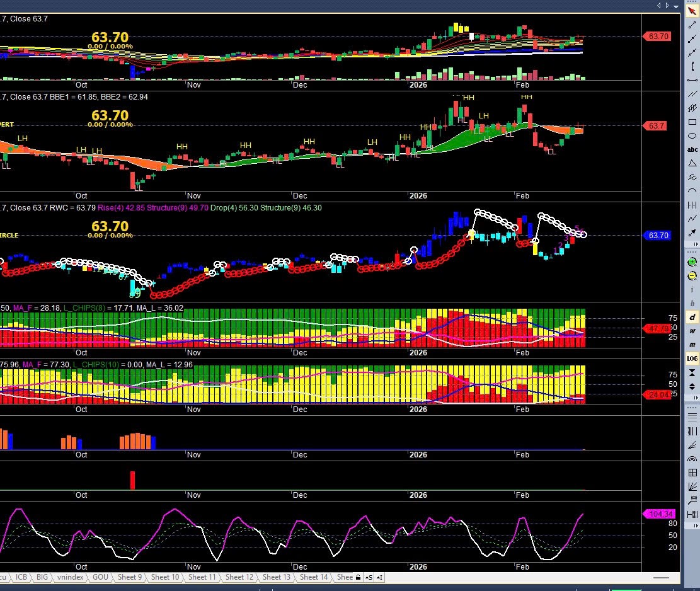Screen dimensions: 700x591
Task: Click the horizontal chart scrollbar thumb
Action: tap(661, 578)
